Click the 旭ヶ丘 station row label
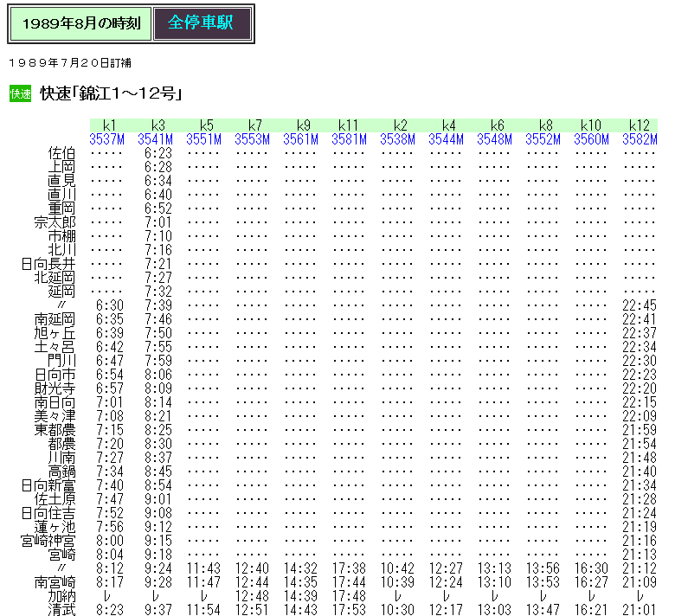The height and width of the screenshot is (616, 675). [x=55, y=333]
